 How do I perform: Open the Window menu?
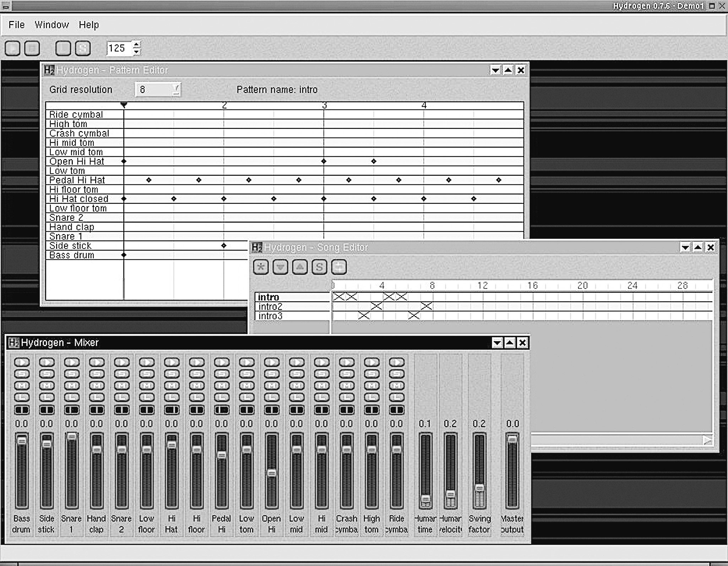[52, 25]
